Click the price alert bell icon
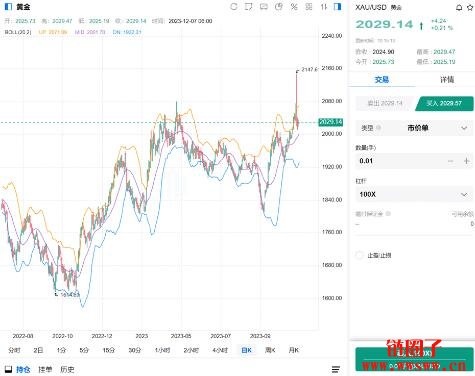475x376 pixels. [459, 7]
